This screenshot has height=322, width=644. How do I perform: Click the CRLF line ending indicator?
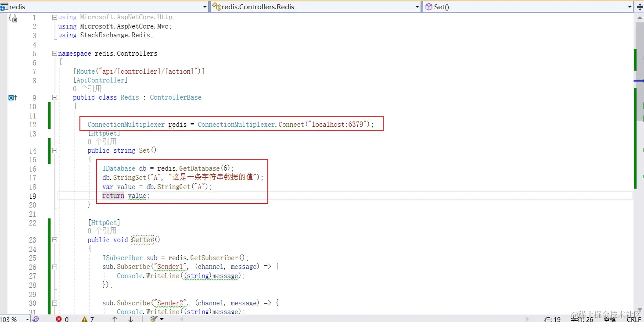[634, 319]
